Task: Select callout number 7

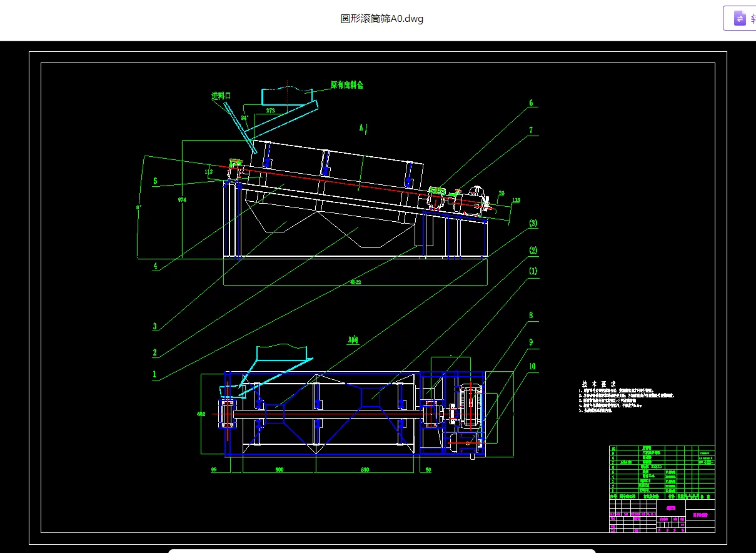Action: (x=531, y=131)
